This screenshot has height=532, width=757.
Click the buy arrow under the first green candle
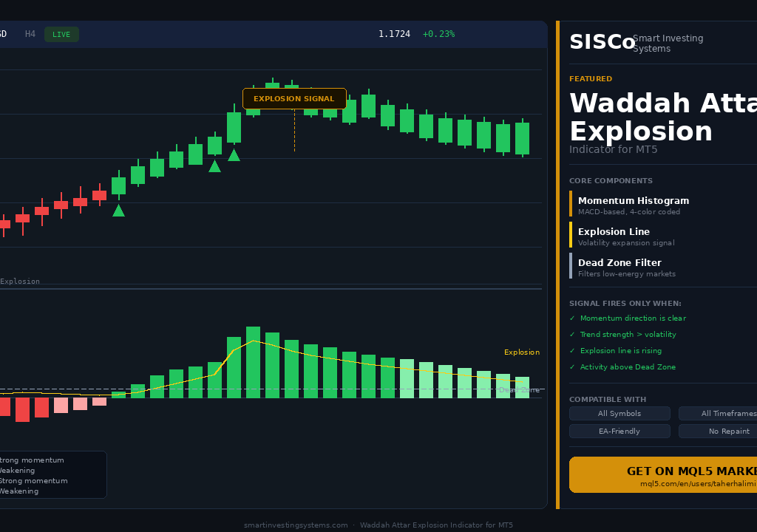coord(118,211)
